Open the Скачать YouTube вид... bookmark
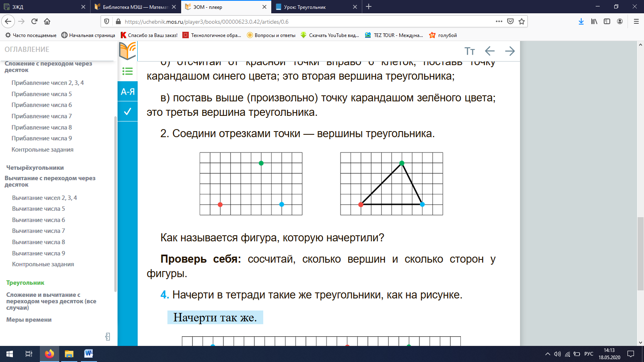 (x=330, y=35)
